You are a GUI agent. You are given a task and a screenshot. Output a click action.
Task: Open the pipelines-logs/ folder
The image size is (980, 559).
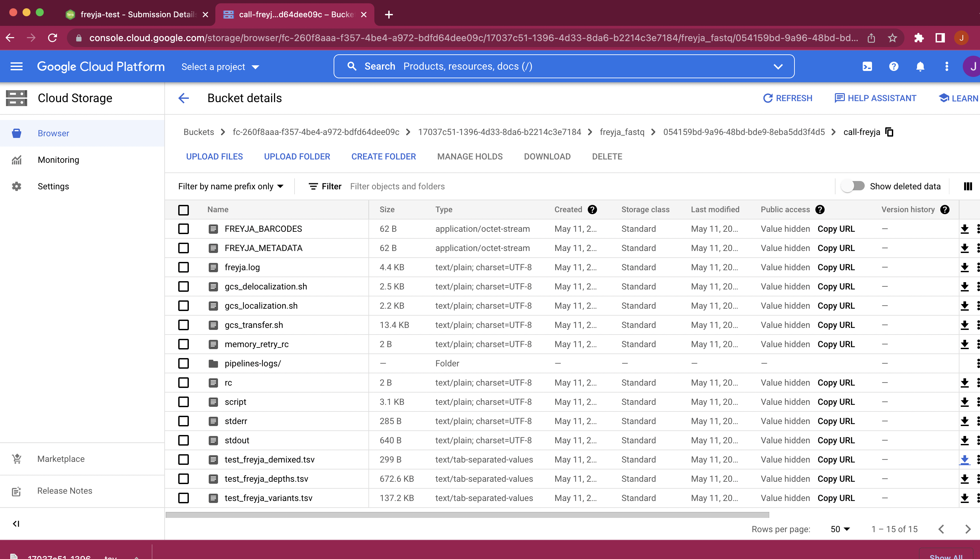click(253, 363)
